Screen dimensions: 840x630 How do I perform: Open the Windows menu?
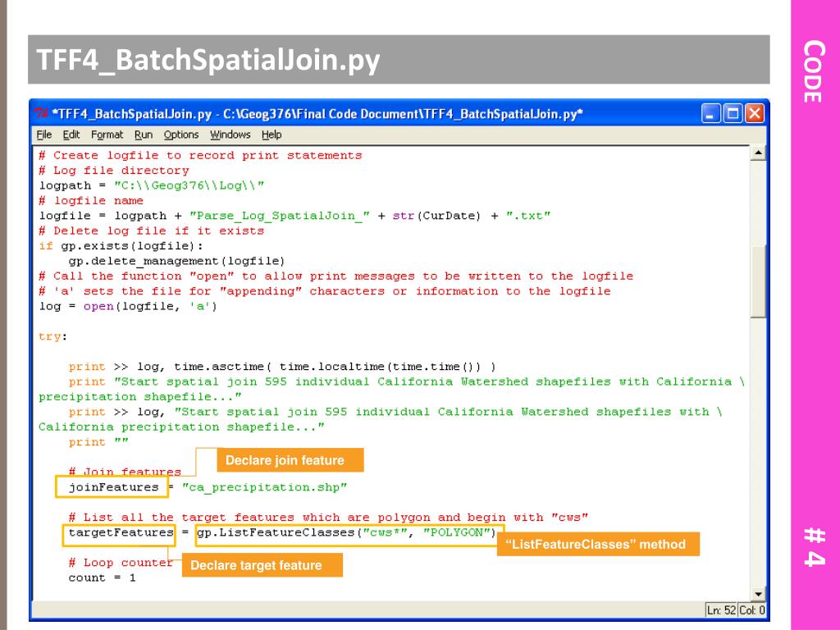coord(230,135)
